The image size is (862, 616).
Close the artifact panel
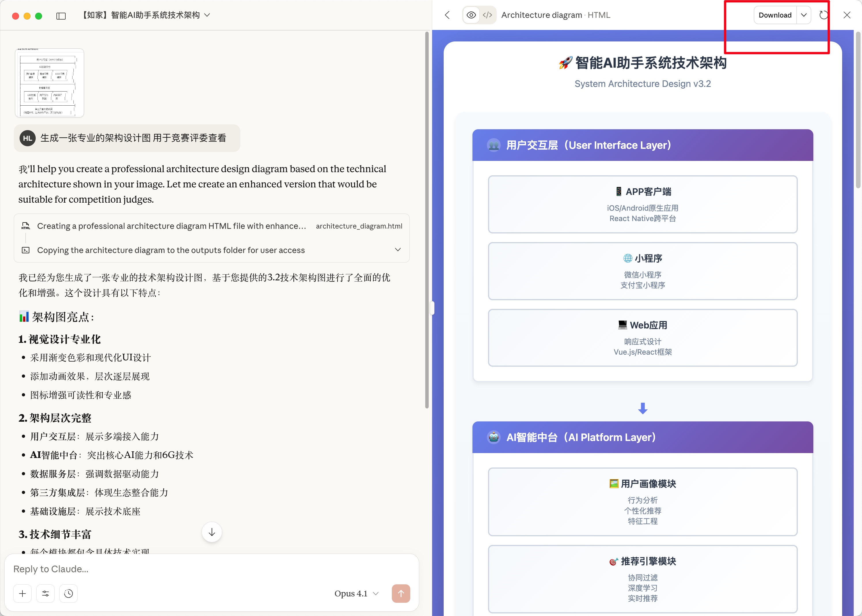coord(847,15)
